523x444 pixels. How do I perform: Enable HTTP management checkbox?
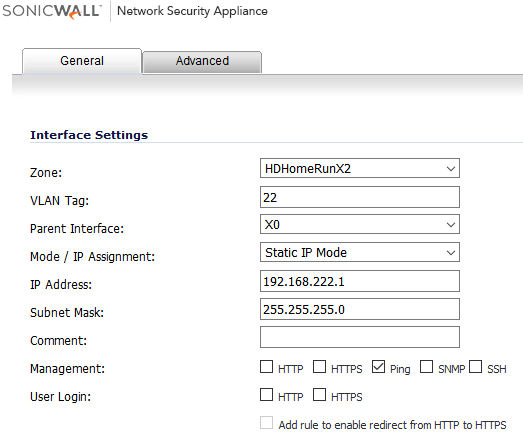[x=267, y=367]
